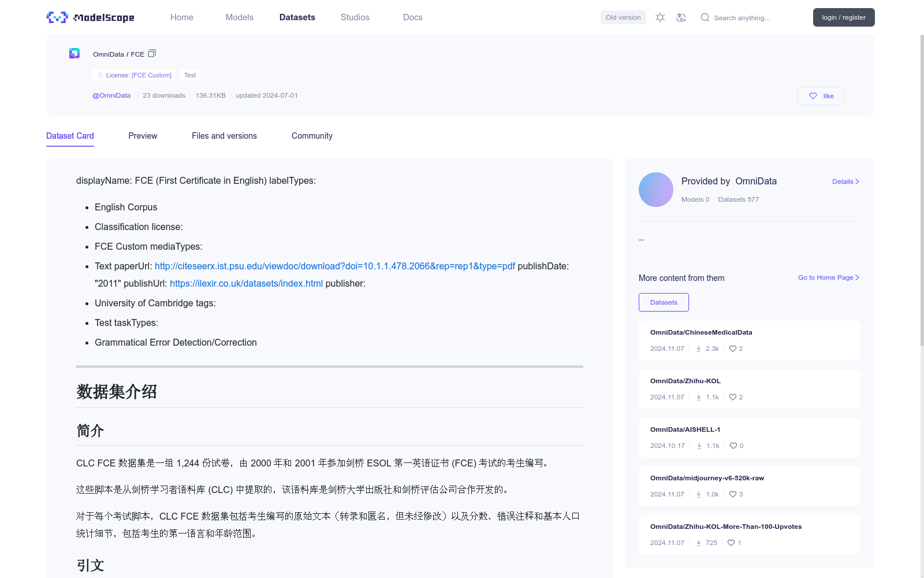Open the Datasets menu

[297, 17]
